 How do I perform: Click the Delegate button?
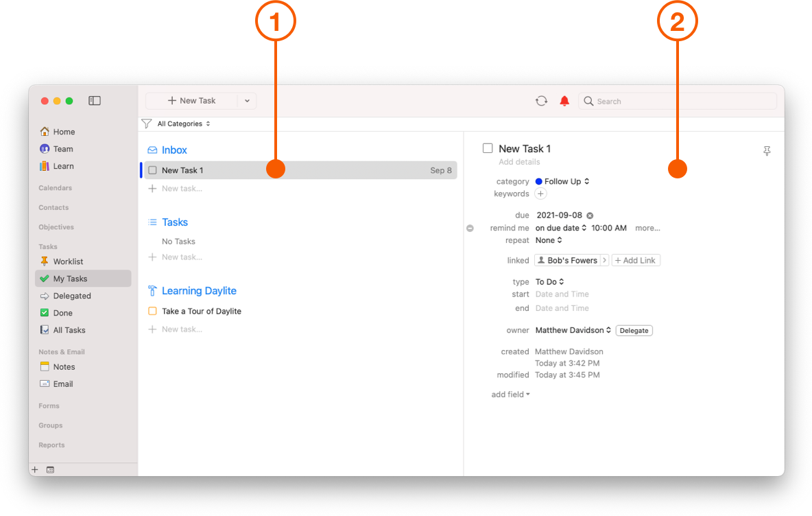click(634, 330)
